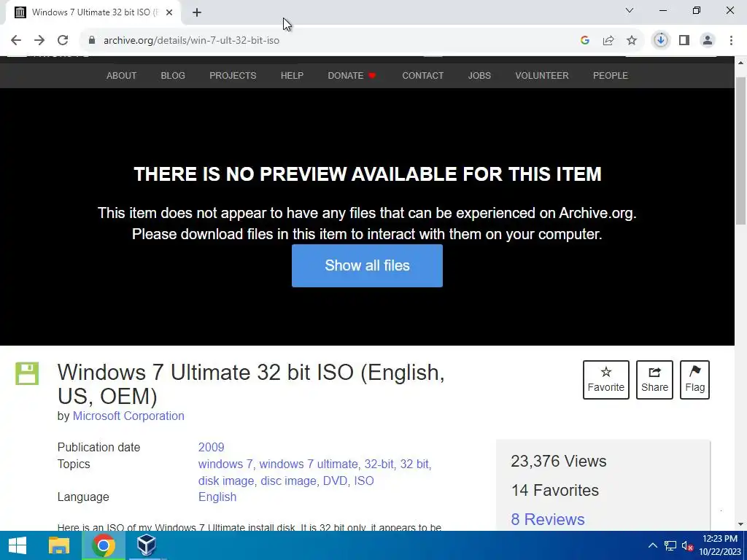Open the DVD topic link
This screenshot has height=560, width=747.
(x=335, y=481)
